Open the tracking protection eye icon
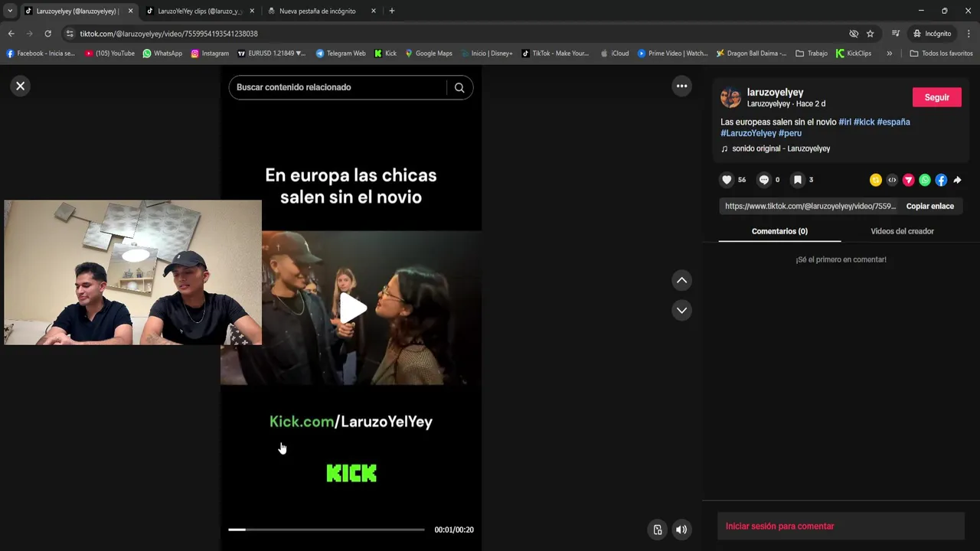Screen dimensions: 980x551 pos(854,34)
